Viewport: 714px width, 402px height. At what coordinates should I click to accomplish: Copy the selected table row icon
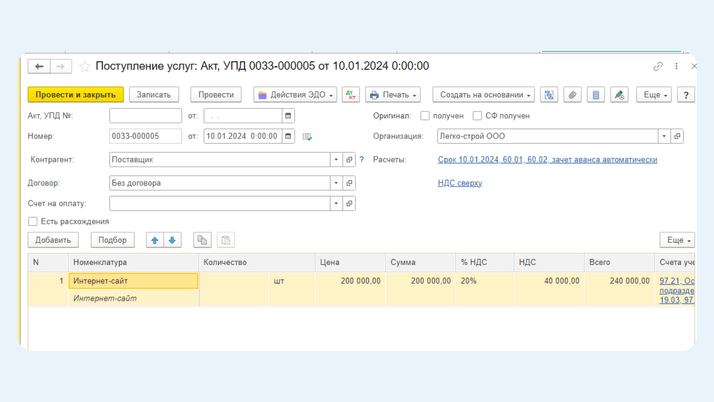pyautogui.click(x=202, y=240)
